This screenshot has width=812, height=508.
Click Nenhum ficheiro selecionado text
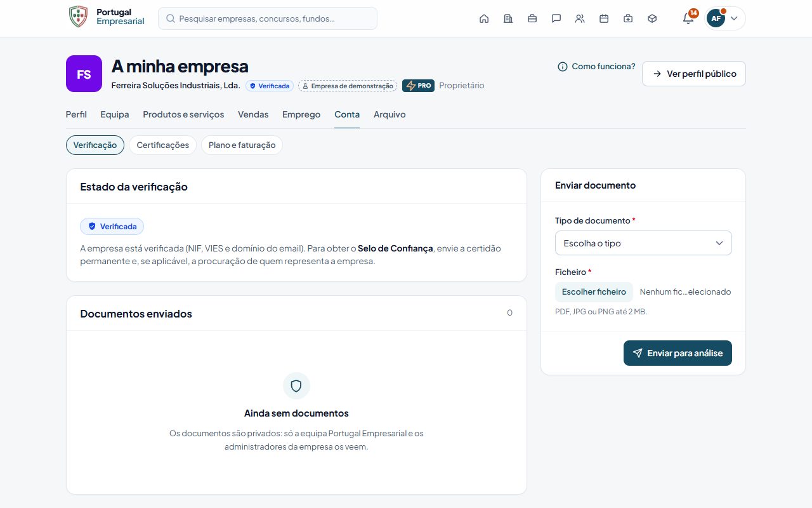click(685, 292)
